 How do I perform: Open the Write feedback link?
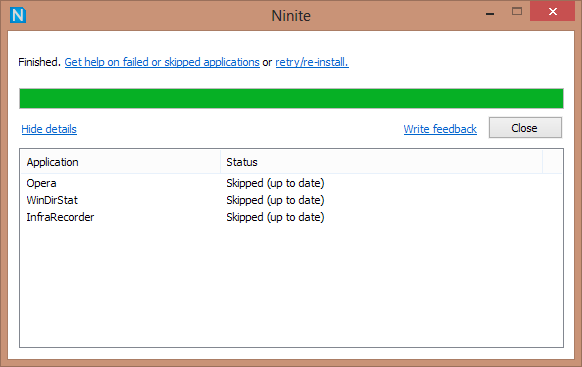[440, 129]
